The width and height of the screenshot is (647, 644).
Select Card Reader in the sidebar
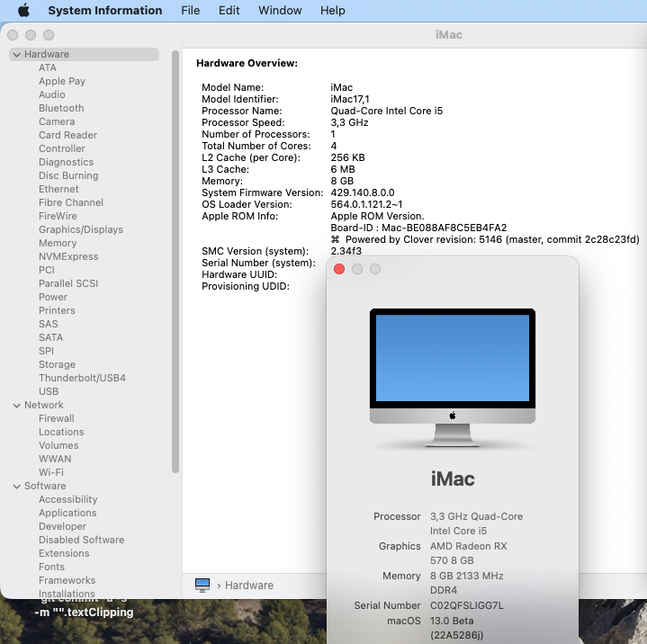click(x=68, y=135)
